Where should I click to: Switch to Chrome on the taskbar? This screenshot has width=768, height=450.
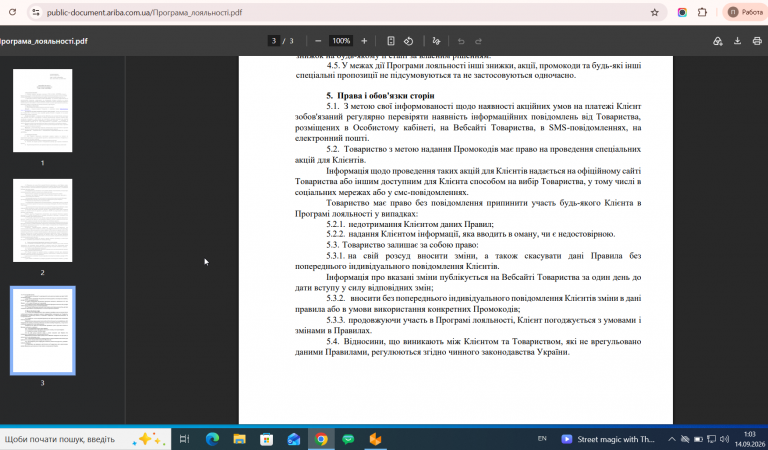pos(321,439)
